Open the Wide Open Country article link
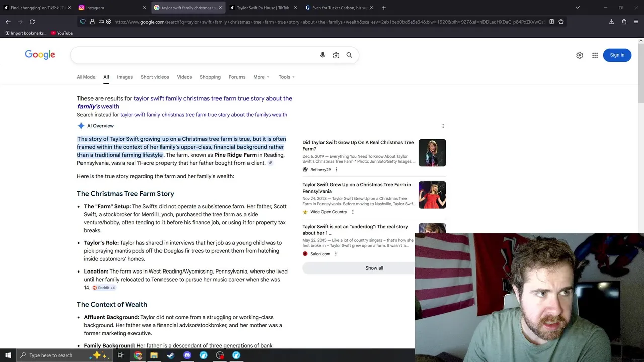Viewport: 644px width, 362px height. 357,188
